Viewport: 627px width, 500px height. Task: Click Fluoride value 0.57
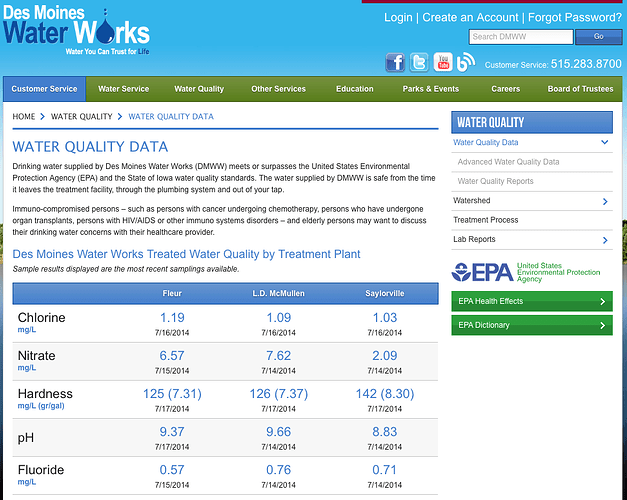coord(172,470)
